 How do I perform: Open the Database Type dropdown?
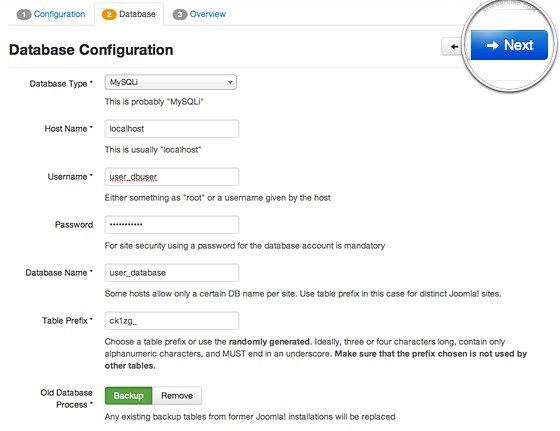pyautogui.click(x=171, y=82)
